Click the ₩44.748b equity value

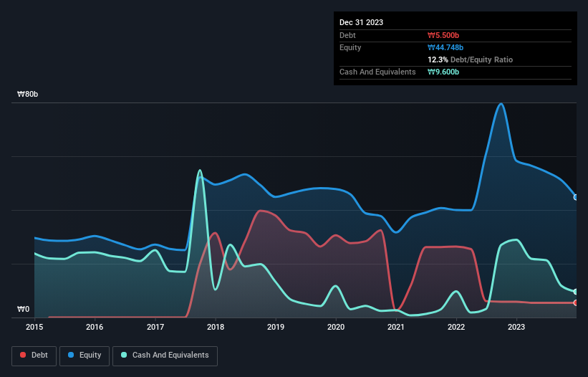tap(445, 47)
